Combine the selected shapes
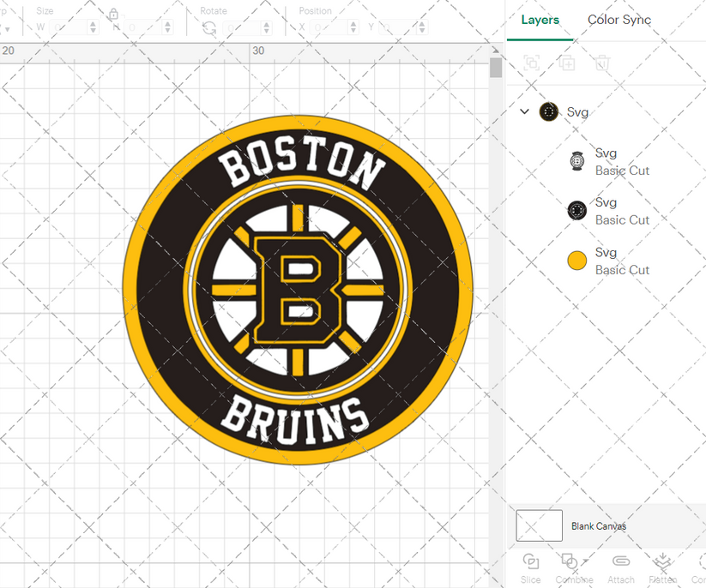 click(570, 563)
